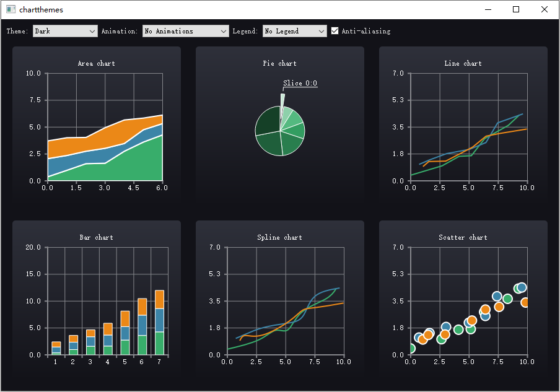Click the Pie chart title
Screen dimensions: 560x392
pyautogui.click(x=279, y=63)
